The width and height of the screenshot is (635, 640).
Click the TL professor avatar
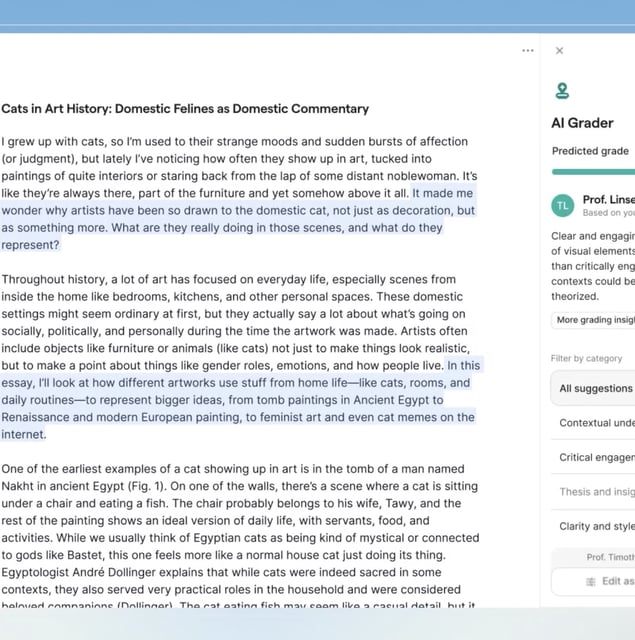point(563,206)
